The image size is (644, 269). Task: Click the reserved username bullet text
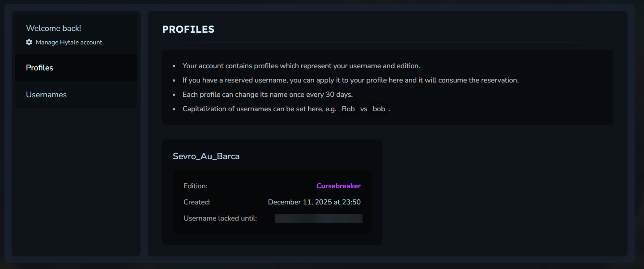(x=350, y=80)
